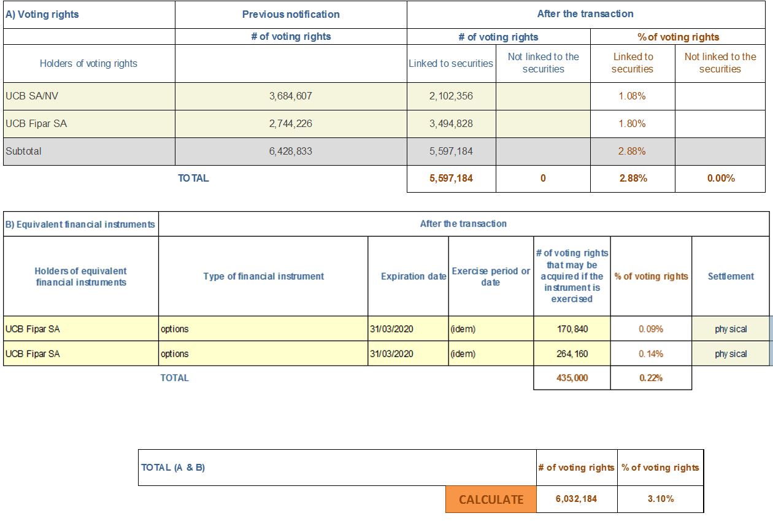Screen dimensions: 773x532
Task: Click "% of voting rights" header above 0.09%
Action: click(651, 276)
